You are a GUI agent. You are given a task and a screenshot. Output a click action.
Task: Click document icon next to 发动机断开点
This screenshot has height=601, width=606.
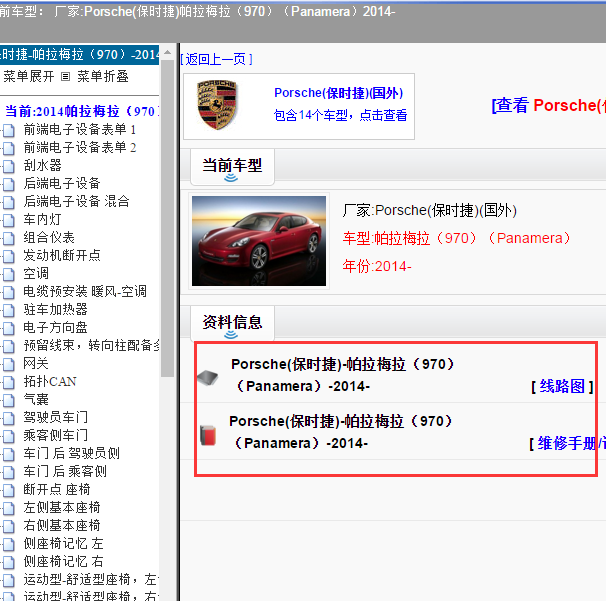(9, 256)
